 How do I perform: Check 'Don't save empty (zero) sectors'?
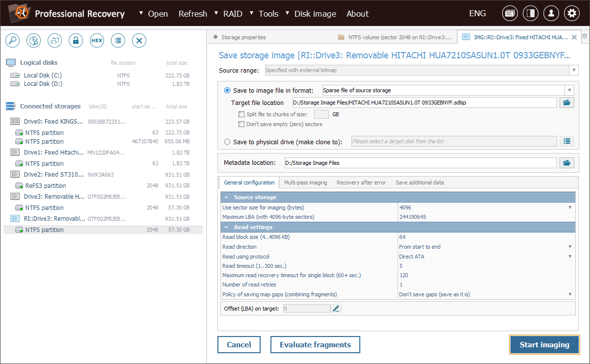tap(241, 124)
